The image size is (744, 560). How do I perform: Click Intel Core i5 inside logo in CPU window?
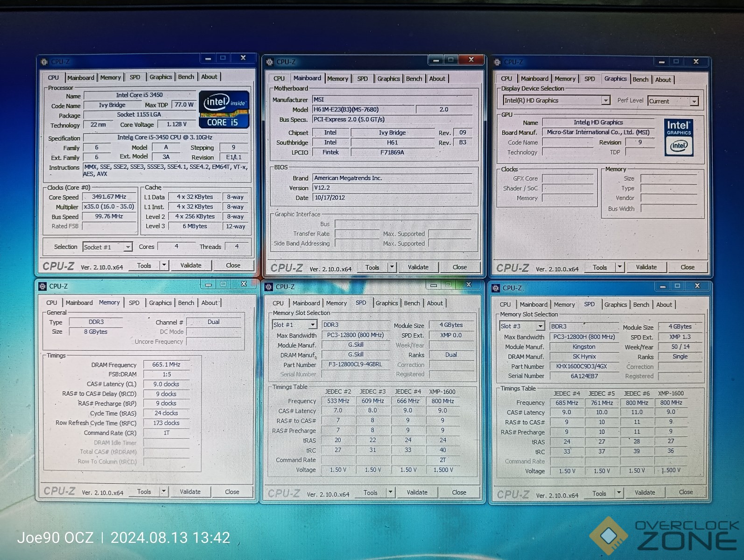tap(224, 109)
